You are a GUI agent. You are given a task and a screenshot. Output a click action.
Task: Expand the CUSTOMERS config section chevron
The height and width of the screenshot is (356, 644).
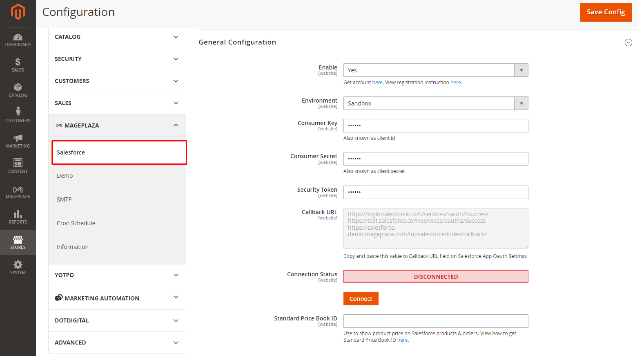coord(176,81)
